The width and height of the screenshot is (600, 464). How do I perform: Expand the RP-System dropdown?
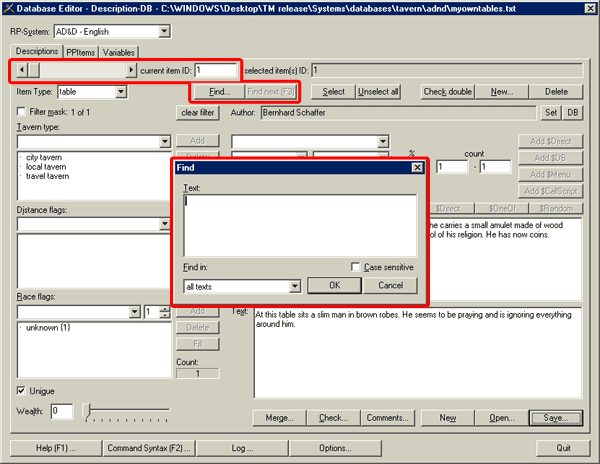(x=163, y=31)
